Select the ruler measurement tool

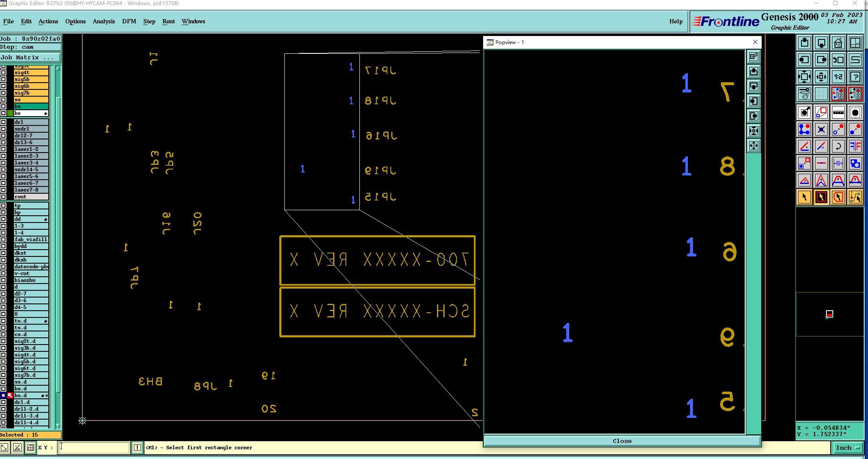point(838,113)
